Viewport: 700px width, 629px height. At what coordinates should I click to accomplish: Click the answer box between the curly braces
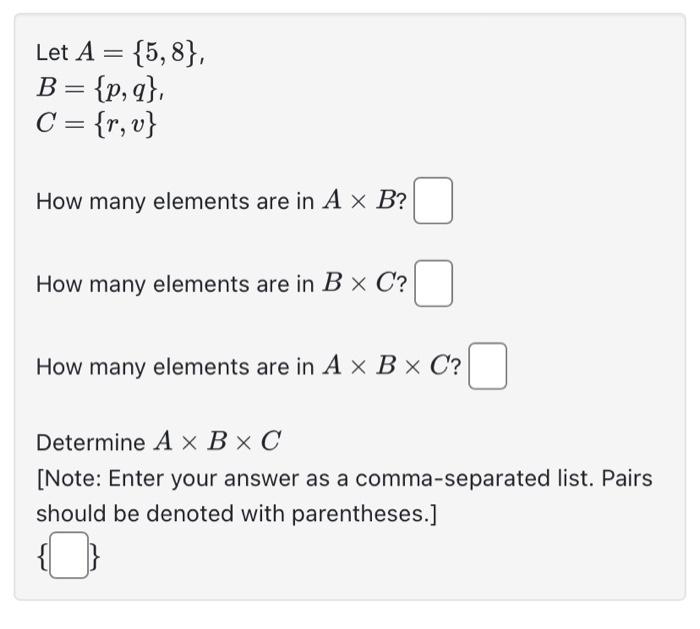[67, 558]
